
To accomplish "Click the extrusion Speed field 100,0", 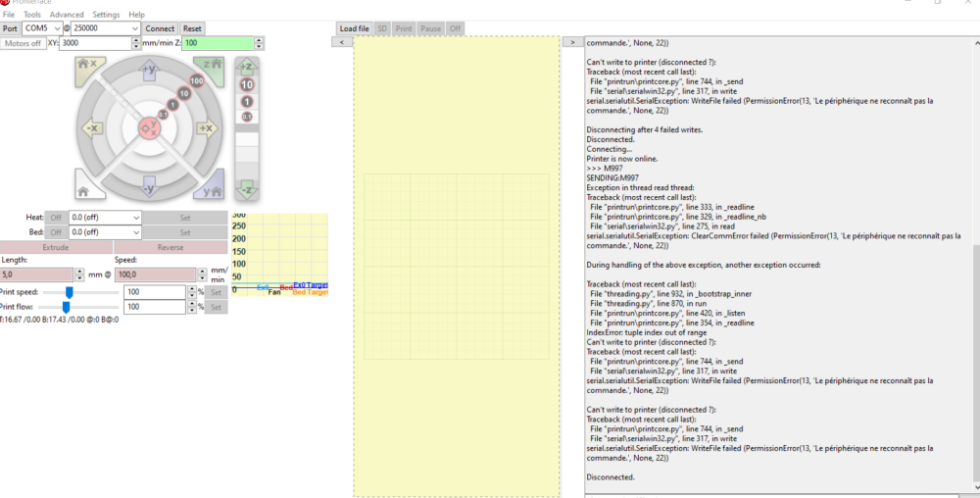I will coord(156,274).
